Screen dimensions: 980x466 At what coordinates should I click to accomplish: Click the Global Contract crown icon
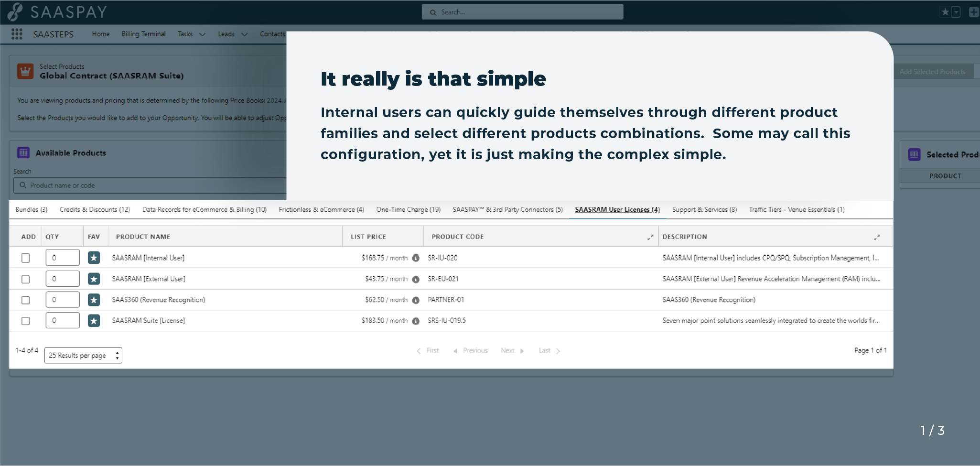[25, 71]
